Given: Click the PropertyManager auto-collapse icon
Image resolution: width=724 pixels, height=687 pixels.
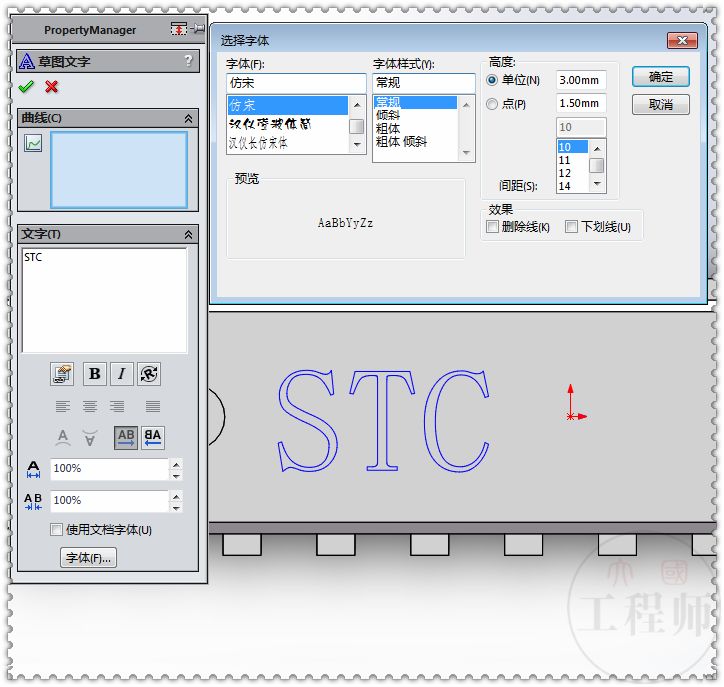Looking at the screenshot, I should [x=179, y=29].
